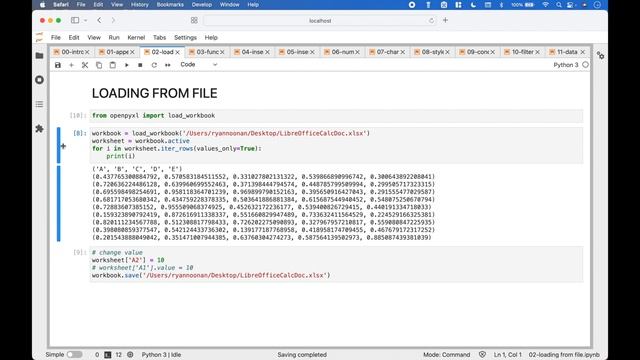The height and width of the screenshot is (360, 640).
Task: Click Ln 1, Col 1 status item
Action: tap(507, 355)
